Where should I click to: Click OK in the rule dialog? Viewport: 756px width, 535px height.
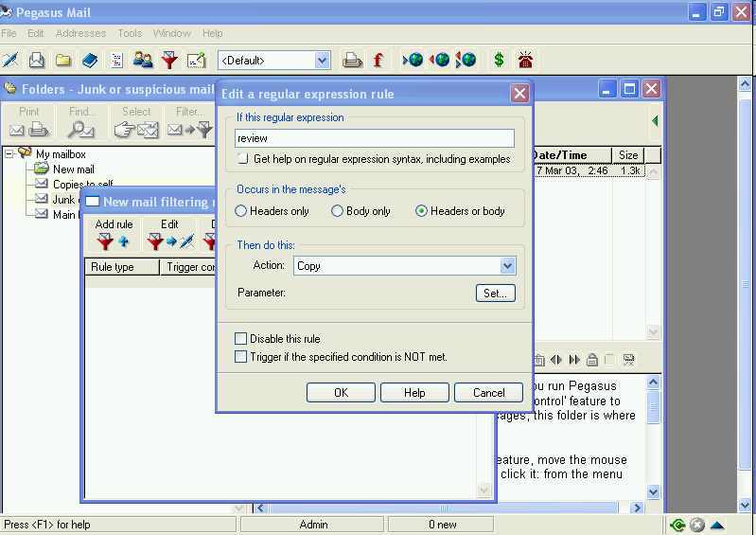341,393
